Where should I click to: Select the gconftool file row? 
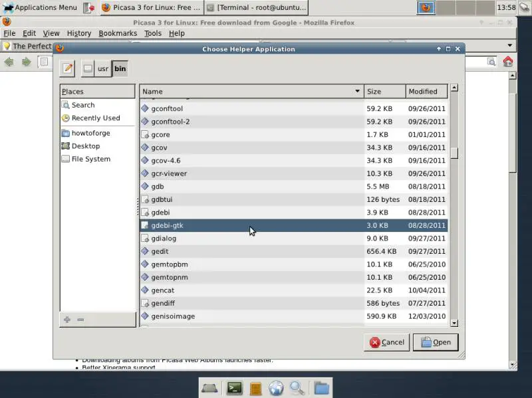pos(293,109)
